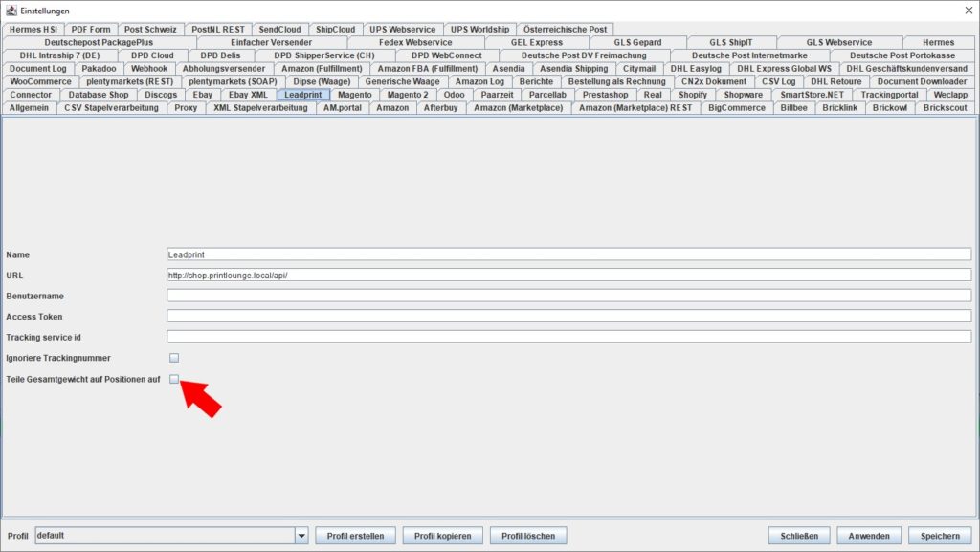
Task: Switch to the Allgemein tab
Action: click(29, 107)
